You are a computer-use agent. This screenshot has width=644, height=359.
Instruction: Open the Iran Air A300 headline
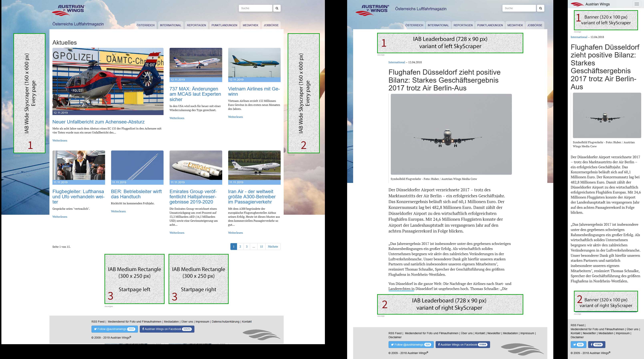point(252,197)
